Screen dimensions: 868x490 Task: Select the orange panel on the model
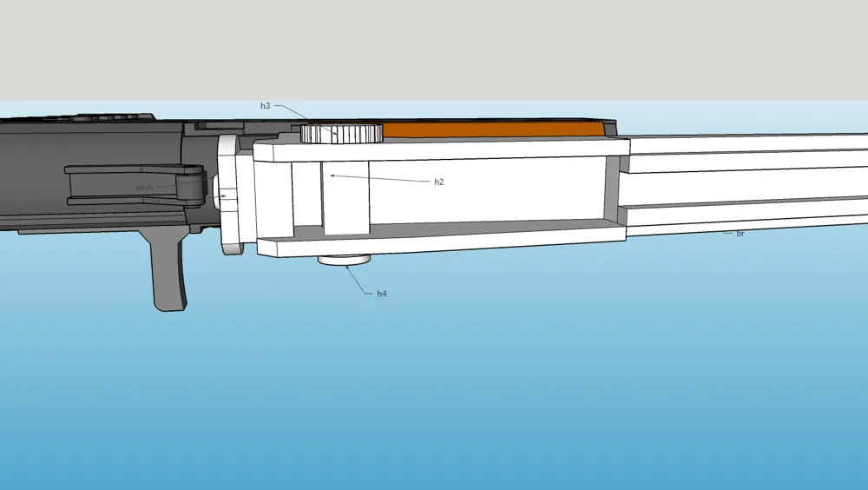pos(493,129)
